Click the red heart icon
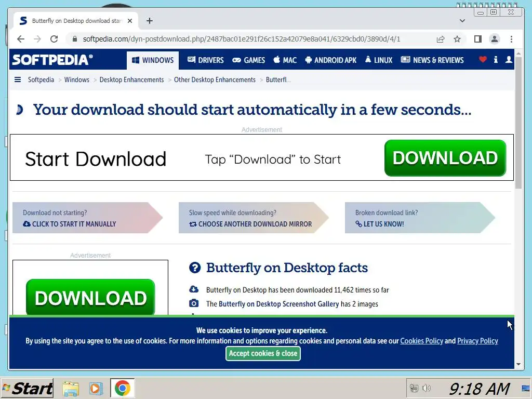This screenshot has width=532, height=399. coord(483,59)
